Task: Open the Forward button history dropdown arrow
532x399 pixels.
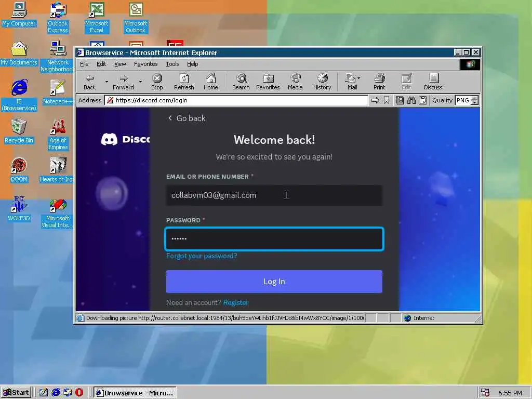Action: point(140,82)
